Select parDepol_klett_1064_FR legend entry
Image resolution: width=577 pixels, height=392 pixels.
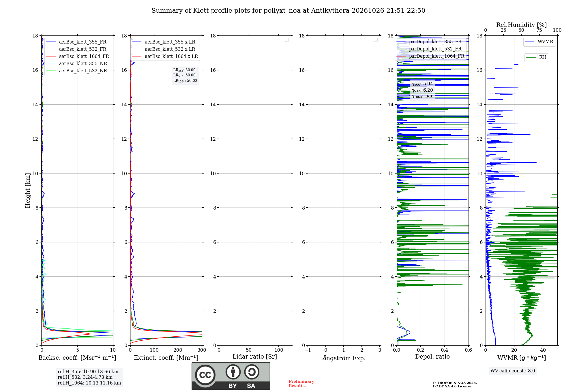[x=430, y=56]
